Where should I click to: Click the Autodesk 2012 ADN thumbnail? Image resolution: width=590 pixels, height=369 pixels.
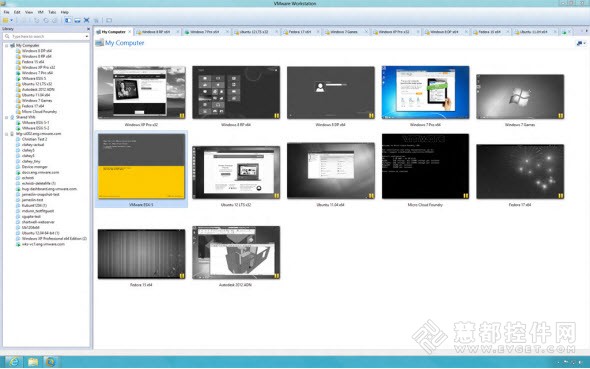pyautogui.click(x=236, y=252)
